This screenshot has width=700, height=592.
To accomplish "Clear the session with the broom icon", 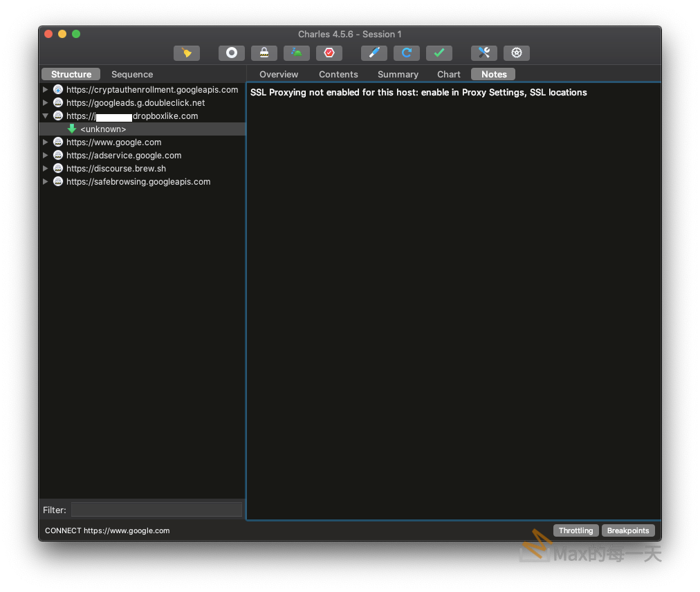I will 186,53.
